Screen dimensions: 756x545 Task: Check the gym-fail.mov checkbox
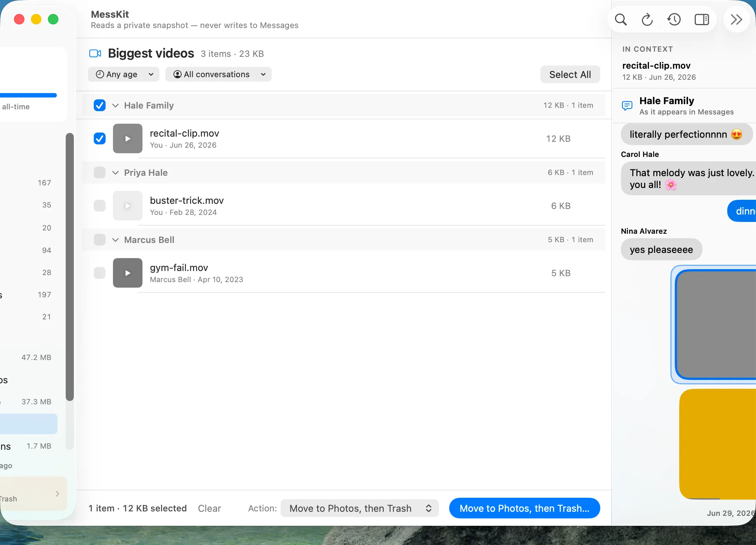point(100,273)
